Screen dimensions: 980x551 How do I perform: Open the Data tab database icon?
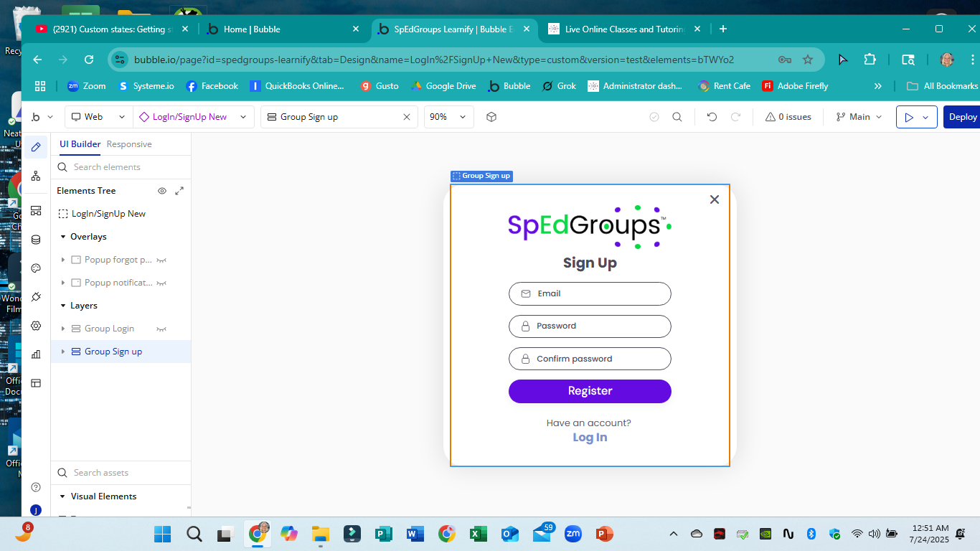pos(36,240)
